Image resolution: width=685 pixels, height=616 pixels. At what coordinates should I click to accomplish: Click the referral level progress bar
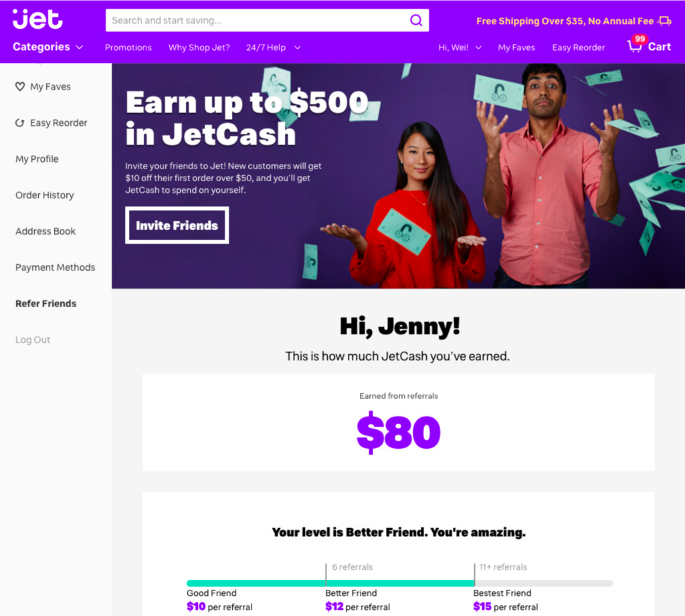(x=400, y=583)
